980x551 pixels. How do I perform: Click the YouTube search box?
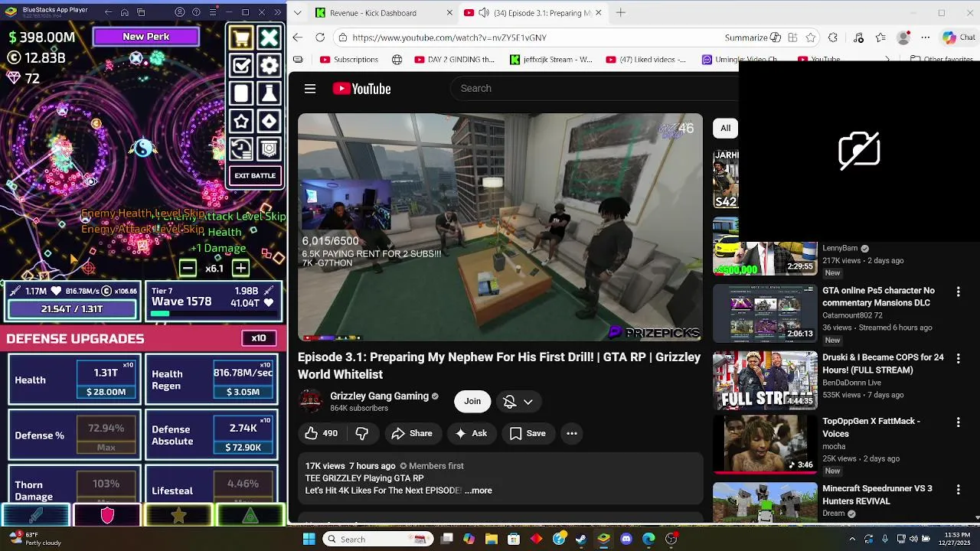click(593, 89)
